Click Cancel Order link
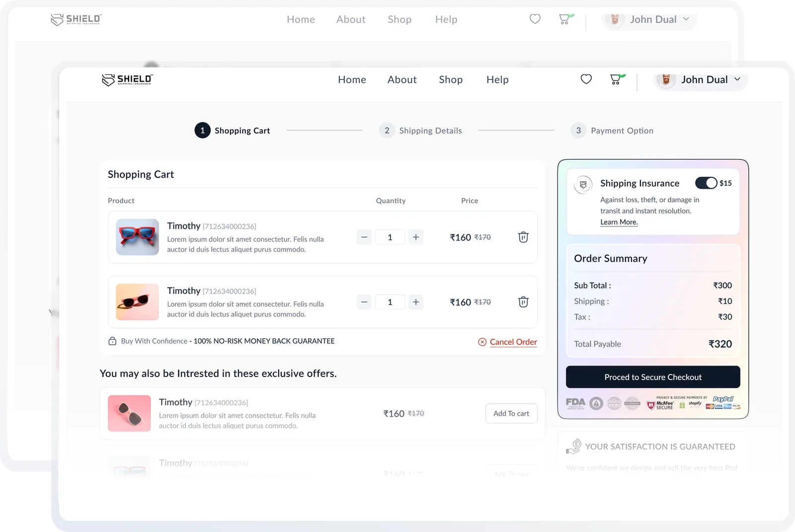 (x=513, y=342)
